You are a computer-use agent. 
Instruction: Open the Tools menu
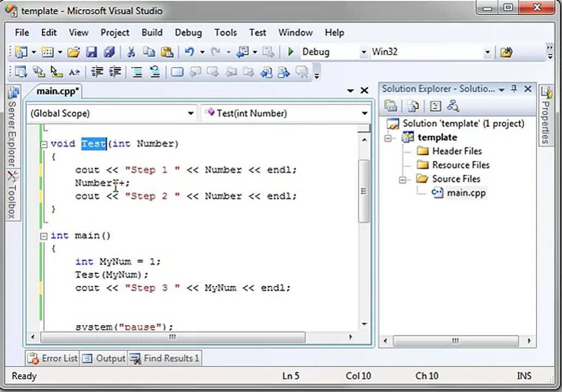tap(225, 33)
